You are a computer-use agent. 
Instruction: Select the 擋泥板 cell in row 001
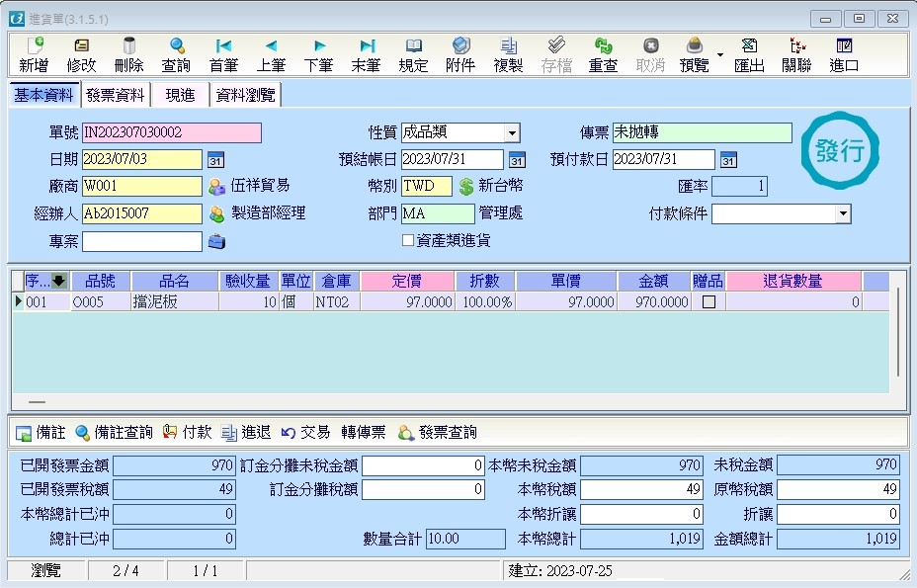[174, 301]
